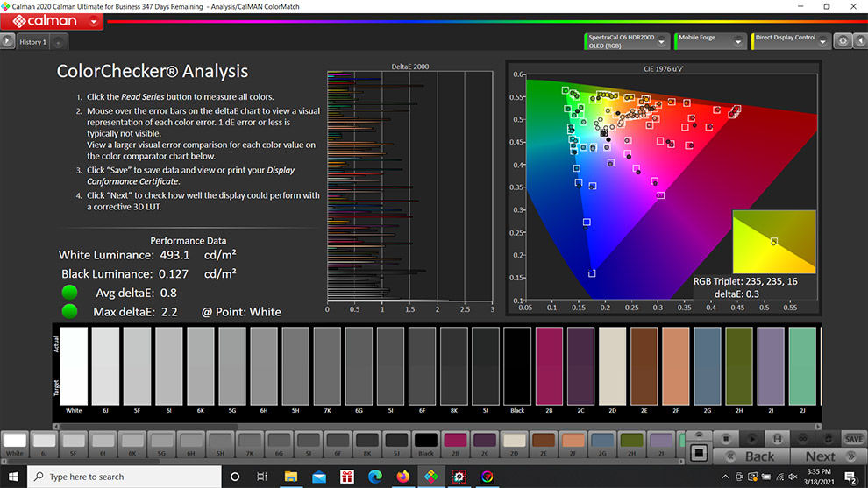Click the 6G gray bar in the comparator chart
The image size is (868, 488).
[359, 365]
